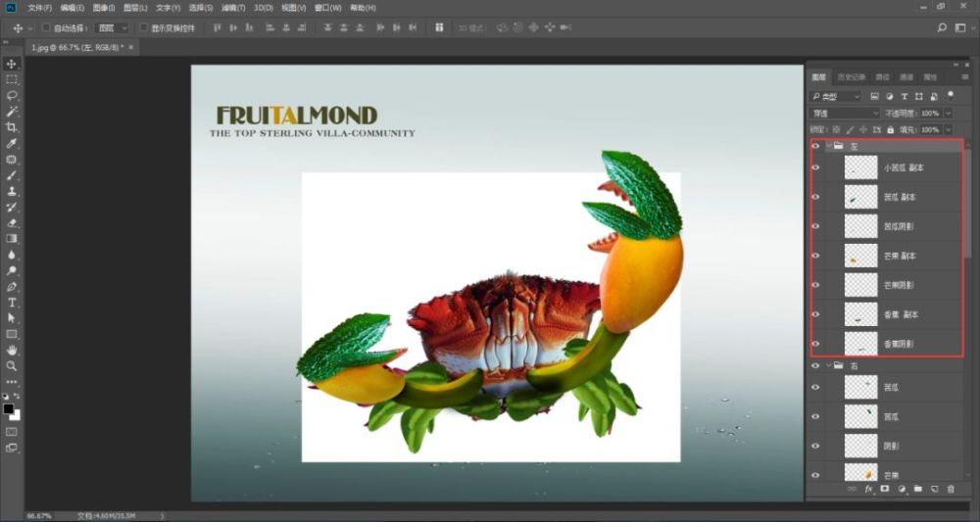Screen dimensions: 980x522
Task: Select the Path Selection tool
Action: click(11, 318)
